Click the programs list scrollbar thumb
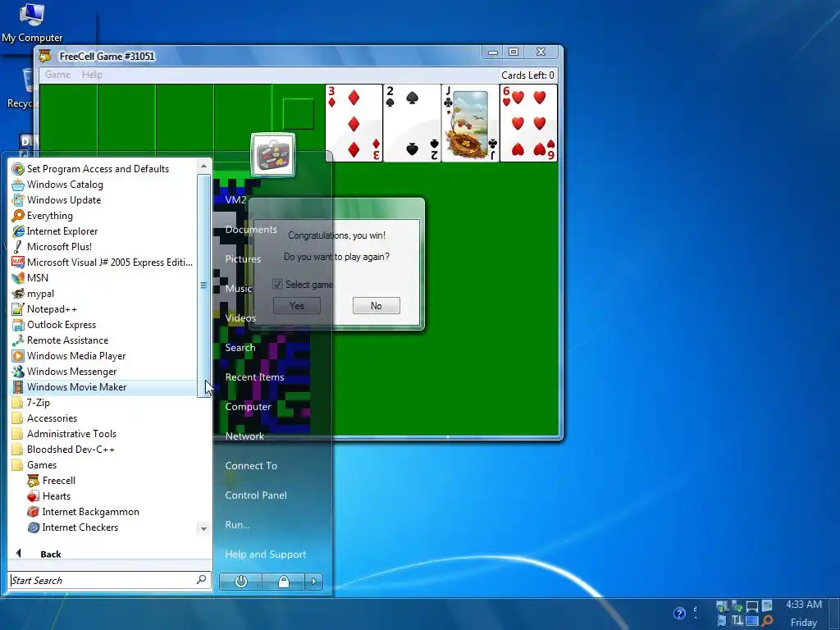The height and width of the screenshot is (630, 840). [x=203, y=285]
